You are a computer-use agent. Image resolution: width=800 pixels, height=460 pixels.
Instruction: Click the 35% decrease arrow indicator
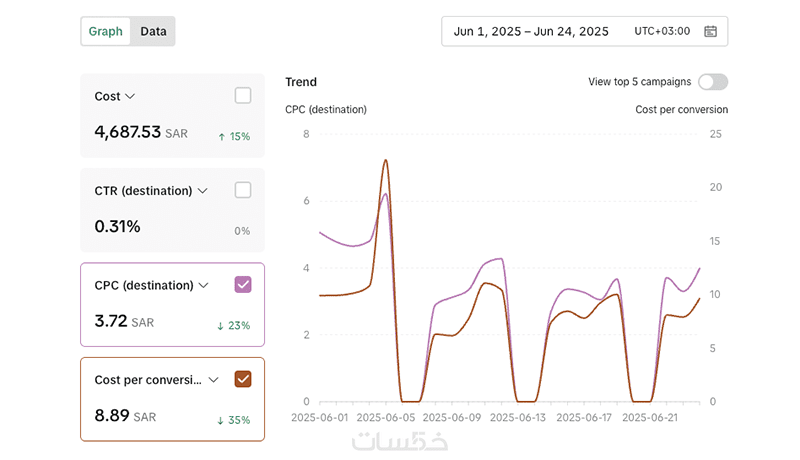tap(234, 420)
